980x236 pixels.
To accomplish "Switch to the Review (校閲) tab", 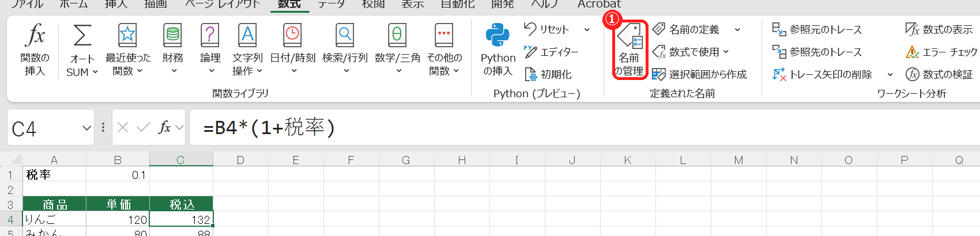I will coord(373,4).
